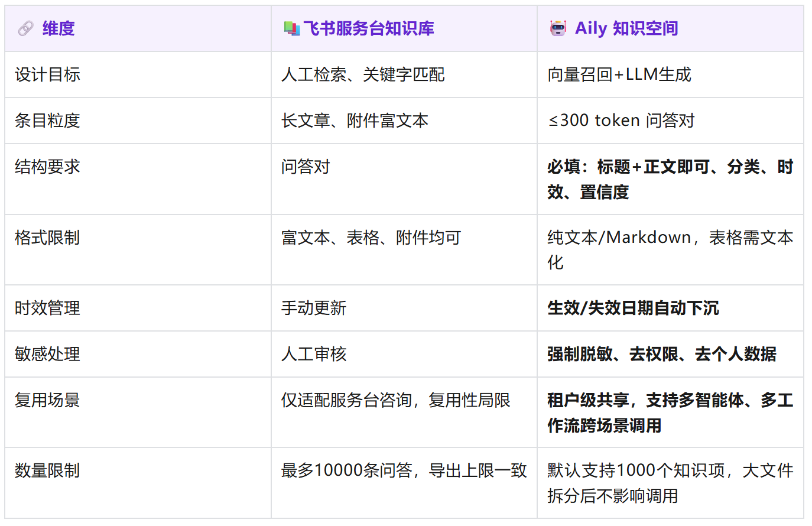Click the 长文章、附件富文本 cell
Viewport: 812px width, 526px height.
click(x=355, y=121)
